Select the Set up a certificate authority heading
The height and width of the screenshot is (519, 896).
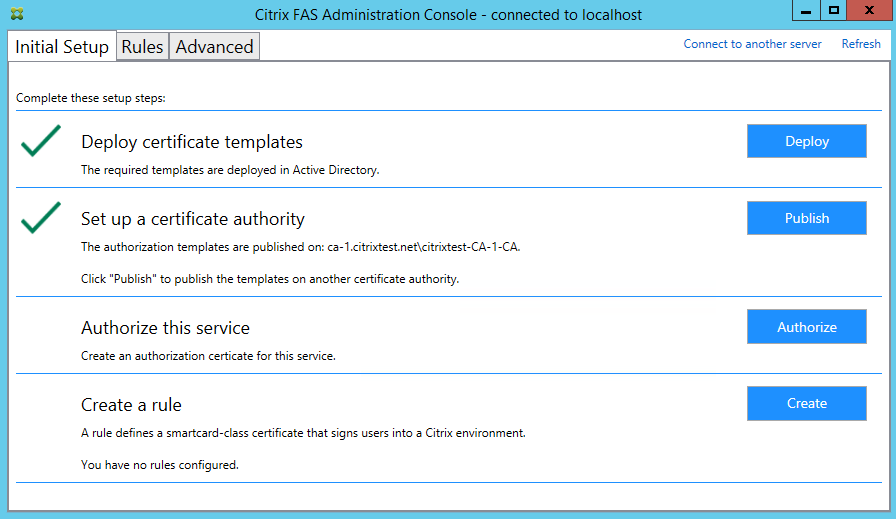point(193,219)
